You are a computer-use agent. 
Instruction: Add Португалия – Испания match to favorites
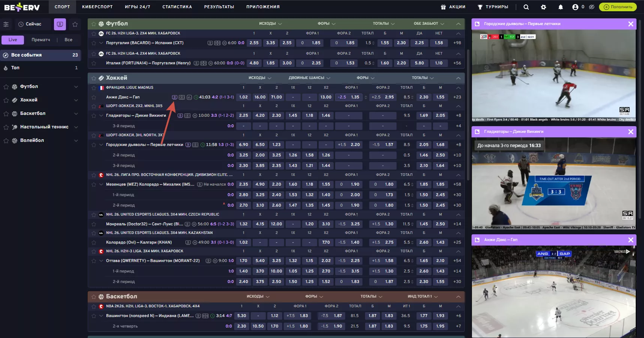point(94,43)
